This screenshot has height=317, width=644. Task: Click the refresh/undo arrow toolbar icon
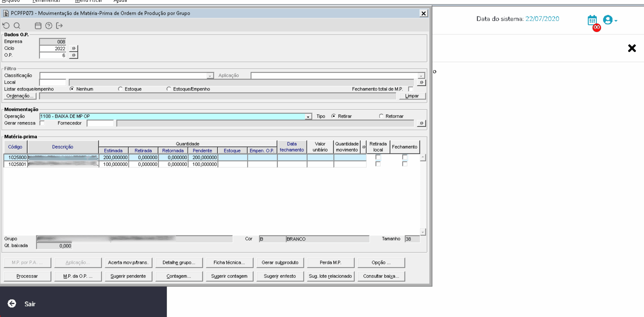tap(6, 26)
